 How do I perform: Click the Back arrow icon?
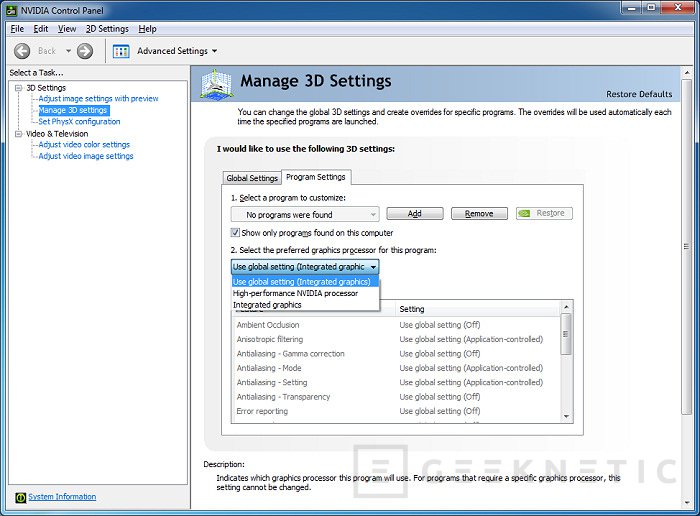22,51
